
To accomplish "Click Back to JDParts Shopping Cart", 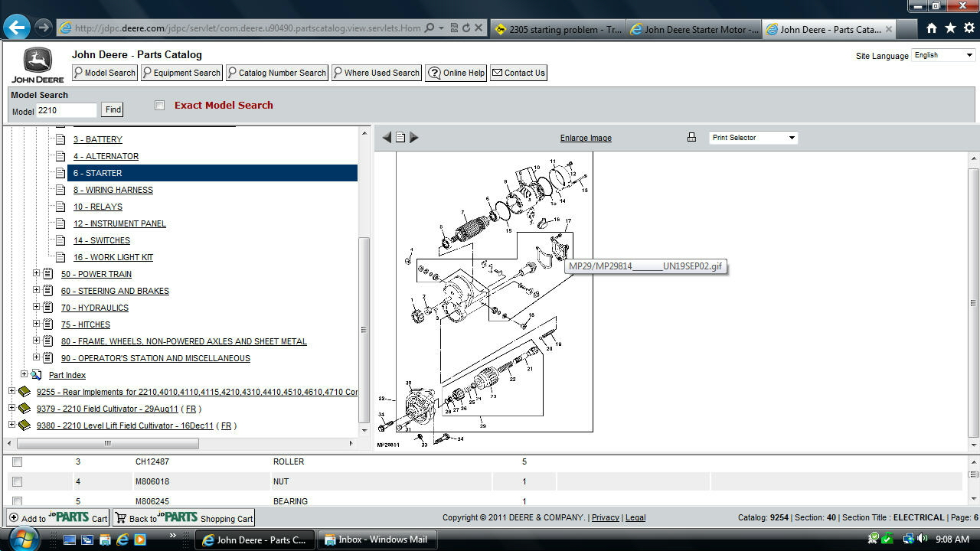I will (x=184, y=518).
